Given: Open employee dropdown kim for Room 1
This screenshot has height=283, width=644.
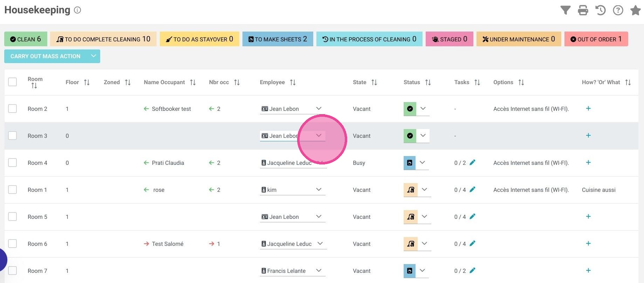Looking at the screenshot, I should (x=293, y=190).
